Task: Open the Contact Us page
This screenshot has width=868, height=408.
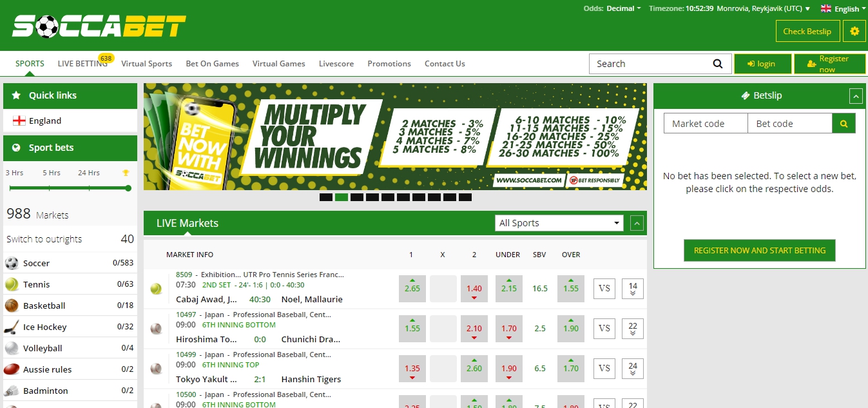Action: click(445, 64)
